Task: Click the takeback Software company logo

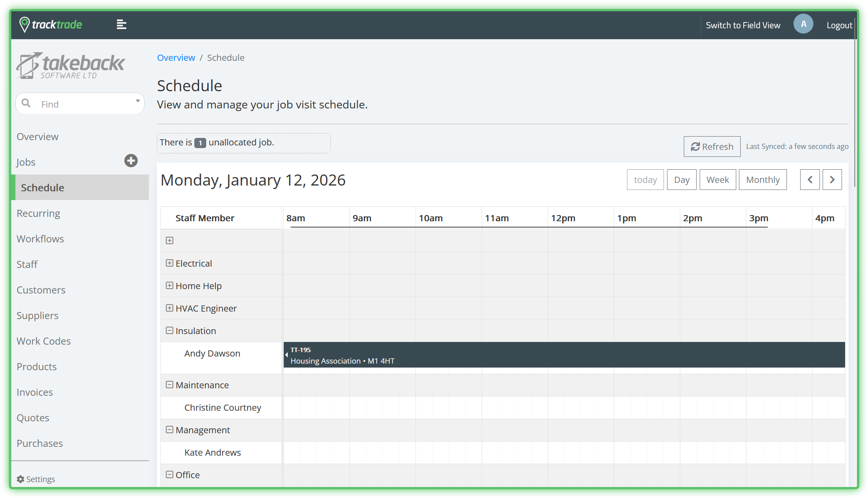Action: click(x=70, y=66)
